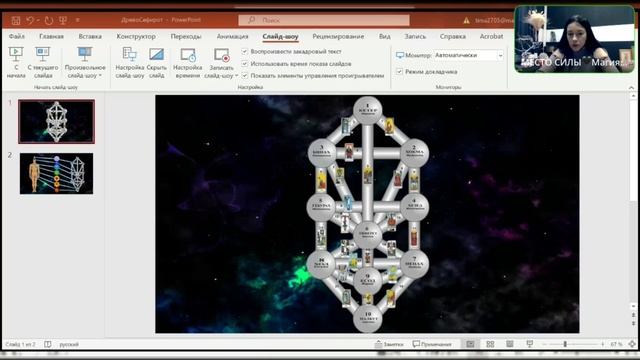
Task: Select slide 1 thumbnail
Action: 57,122
